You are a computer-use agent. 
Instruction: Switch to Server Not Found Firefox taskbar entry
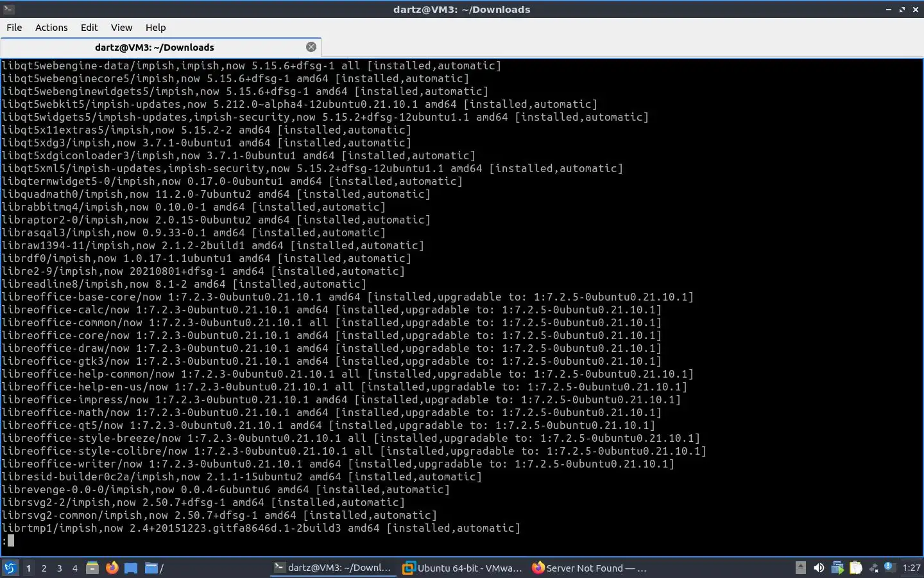(x=590, y=568)
